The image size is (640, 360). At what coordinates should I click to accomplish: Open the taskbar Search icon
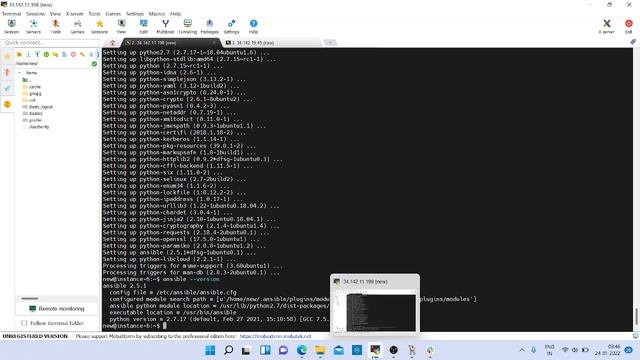[229, 350]
